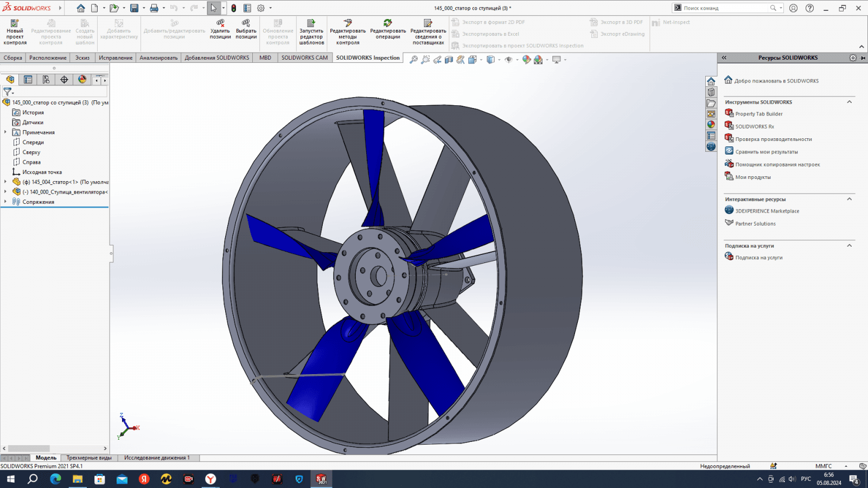Open Design Library in task pane
The height and width of the screenshot is (488, 868).
pyautogui.click(x=711, y=92)
